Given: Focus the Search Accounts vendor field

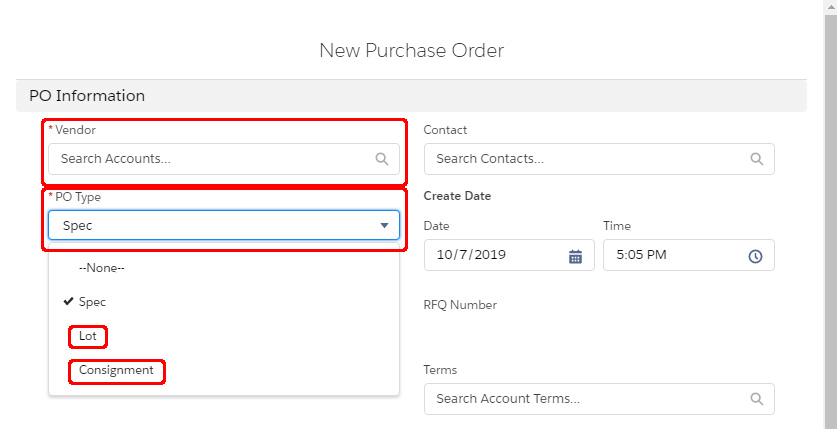Looking at the screenshot, I should click(x=210, y=159).
